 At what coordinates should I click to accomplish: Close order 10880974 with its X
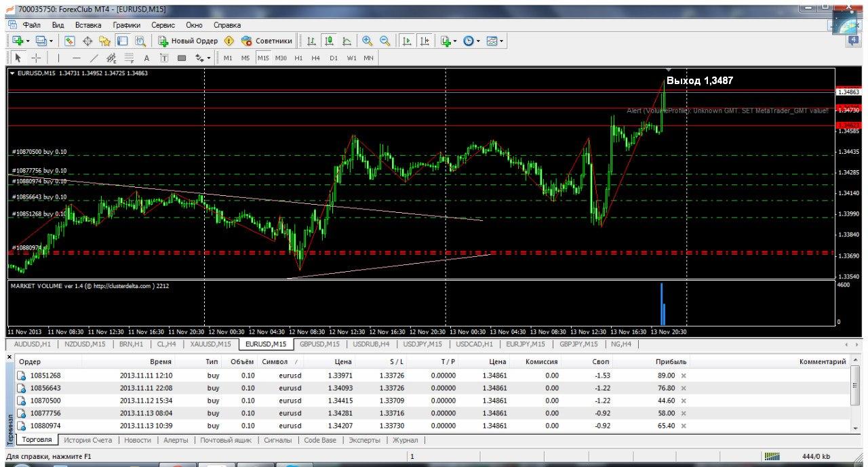684,426
